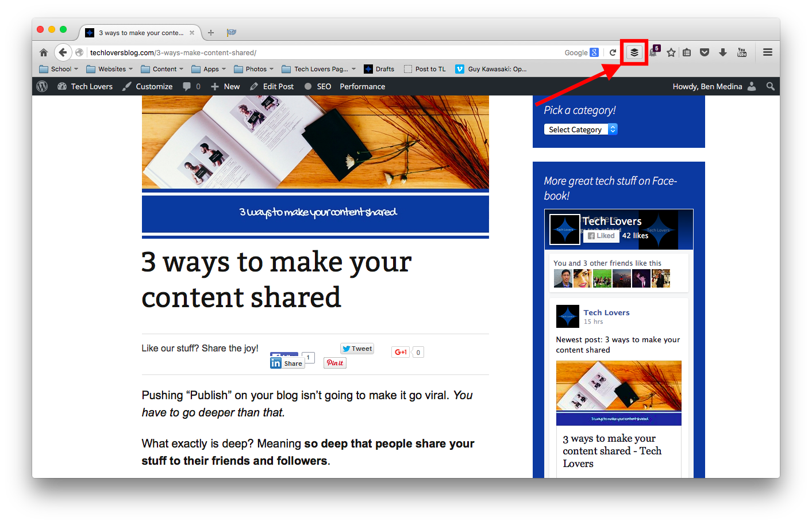The image size is (812, 524).
Task: Expand the Apps bookmarks folder
Action: 209,69
